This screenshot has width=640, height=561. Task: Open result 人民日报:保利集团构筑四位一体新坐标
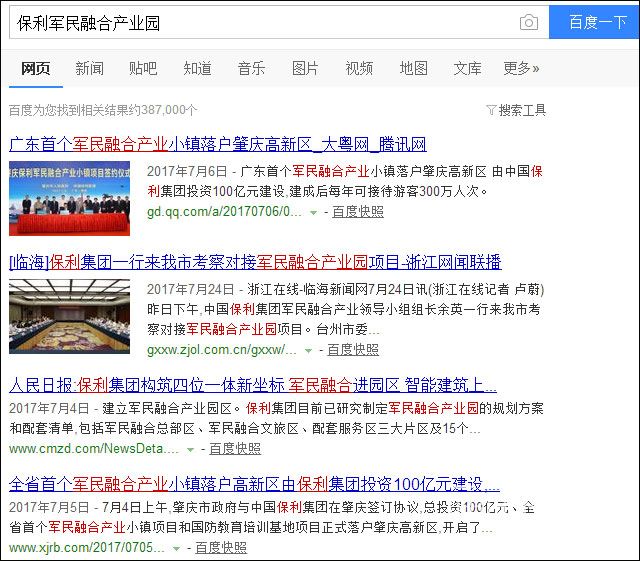253,385
